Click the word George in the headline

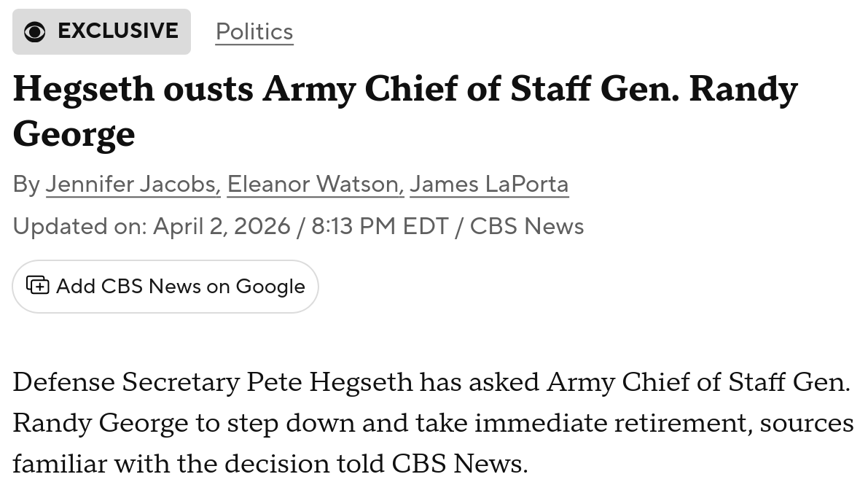pos(74,134)
